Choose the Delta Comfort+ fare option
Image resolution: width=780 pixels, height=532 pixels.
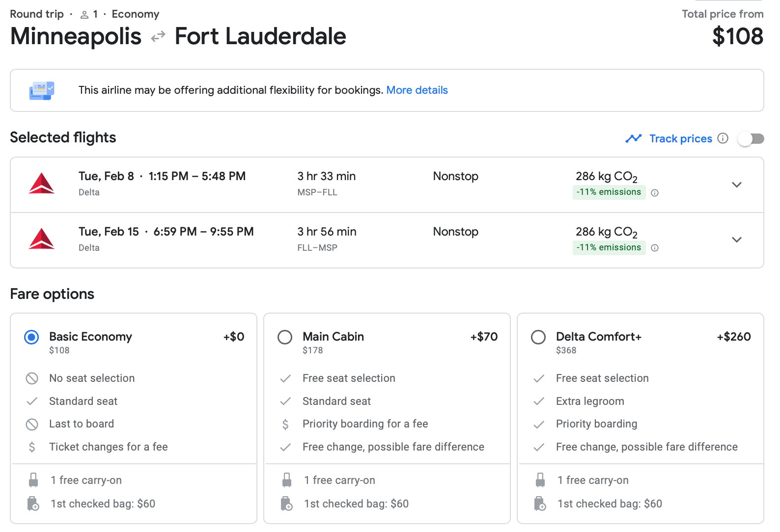point(538,337)
